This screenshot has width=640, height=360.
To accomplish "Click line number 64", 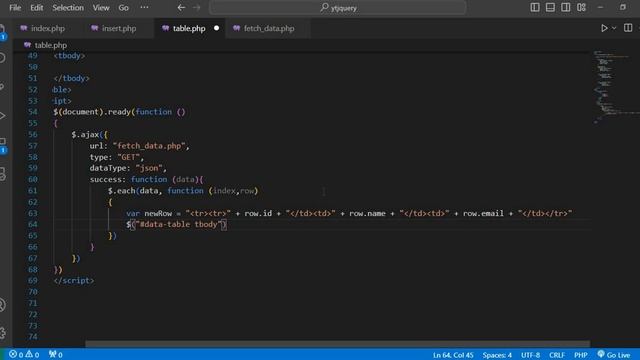I will [x=33, y=224].
